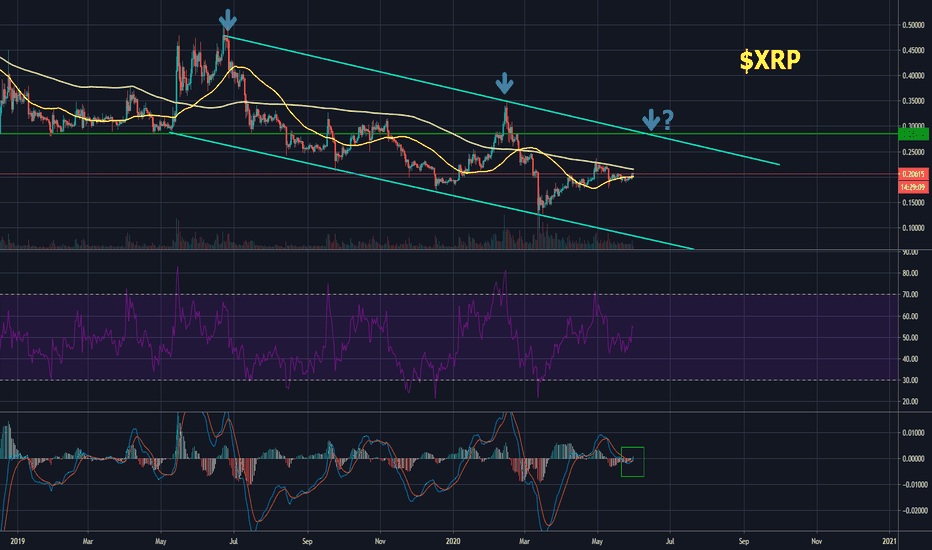Click the 0.45000 price axis label
The image size is (932, 550).
click(913, 51)
